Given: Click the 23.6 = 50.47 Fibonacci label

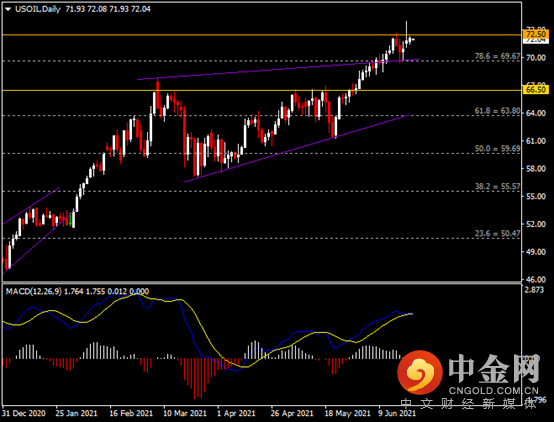Looking at the screenshot, I should (x=497, y=234).
